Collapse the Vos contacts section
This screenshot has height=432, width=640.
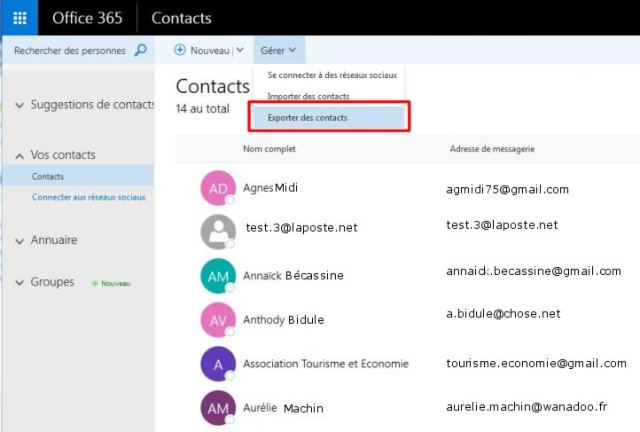tap(20, 156)
